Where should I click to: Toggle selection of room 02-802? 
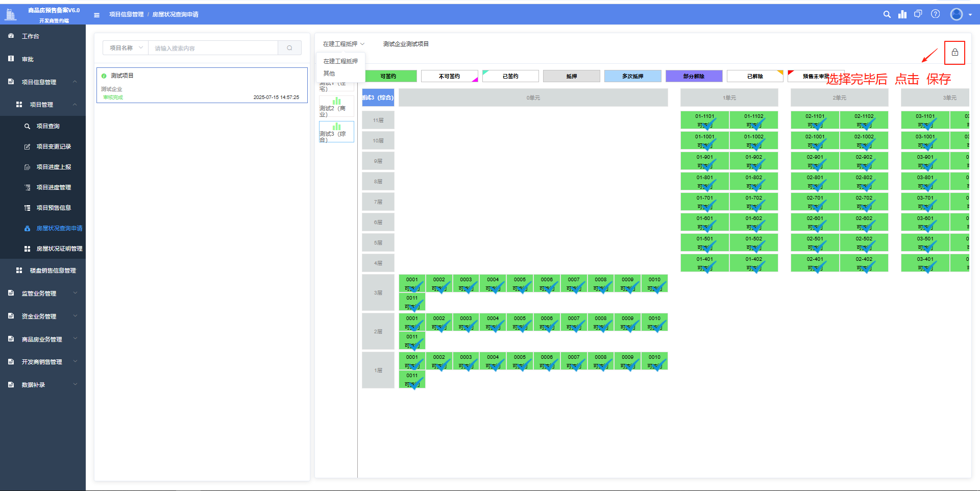click(x=864, y=181)
